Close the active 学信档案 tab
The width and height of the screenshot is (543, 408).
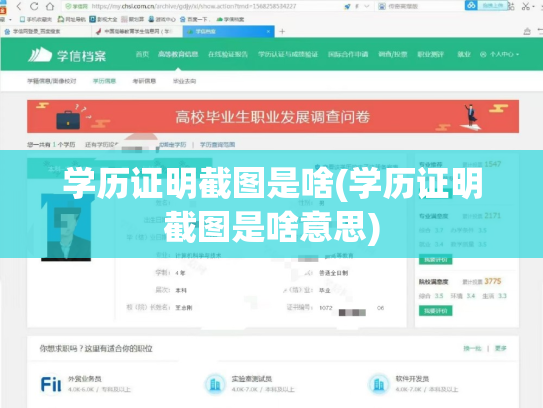click(x=268, y=32)
